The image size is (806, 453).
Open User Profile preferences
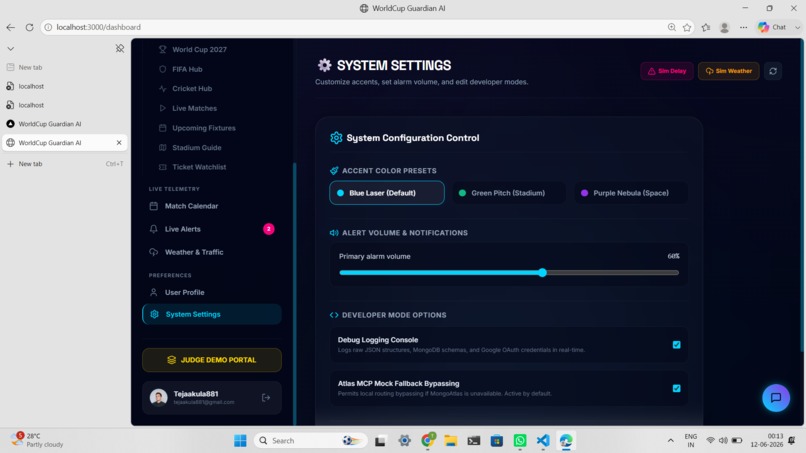click(212, 292)
